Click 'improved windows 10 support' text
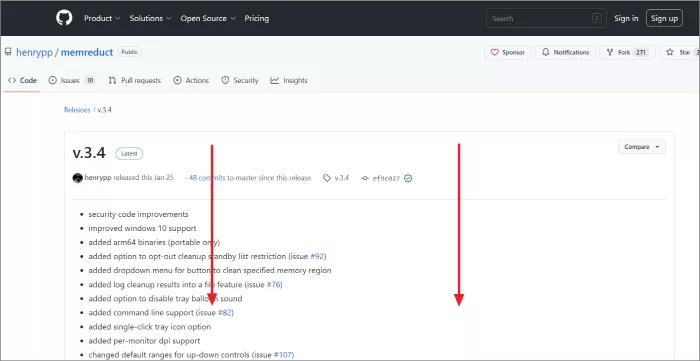 (142, 228)
